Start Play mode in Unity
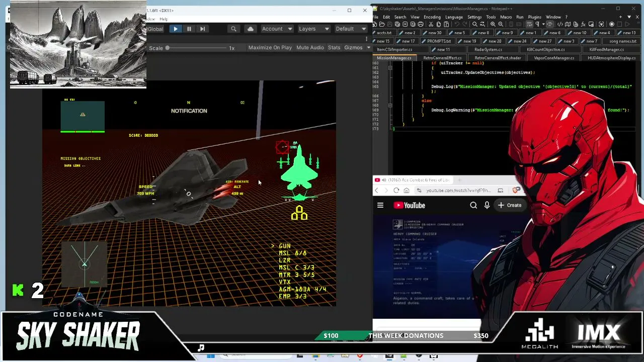Image resolution: width=644 pixels, height=362 pixels. click(x=176, y=29)
